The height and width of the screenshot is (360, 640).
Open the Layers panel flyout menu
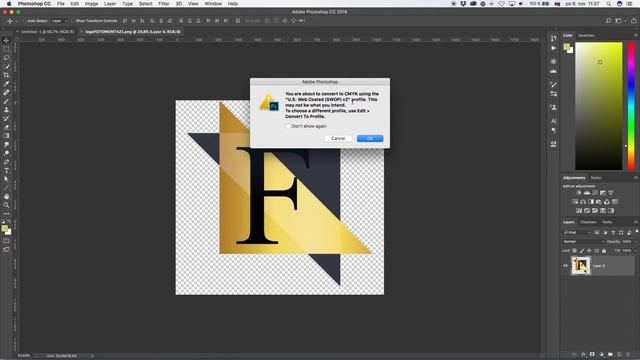[636, 222]
